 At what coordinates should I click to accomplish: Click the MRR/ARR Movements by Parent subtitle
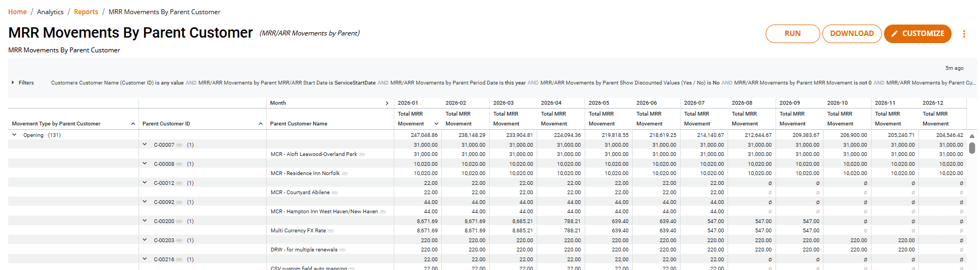click(x=310, y=33)
